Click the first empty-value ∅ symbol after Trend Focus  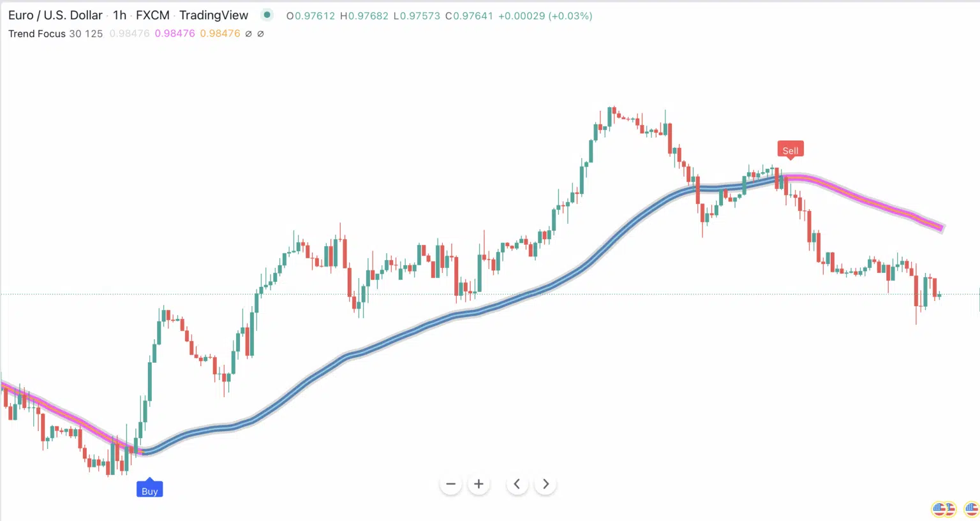point(249,34)
